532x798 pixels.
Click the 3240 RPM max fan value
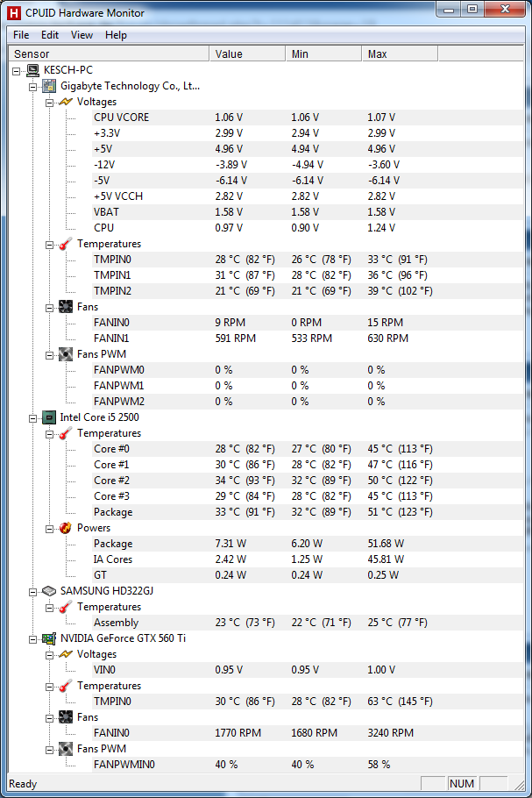[391, 733]
